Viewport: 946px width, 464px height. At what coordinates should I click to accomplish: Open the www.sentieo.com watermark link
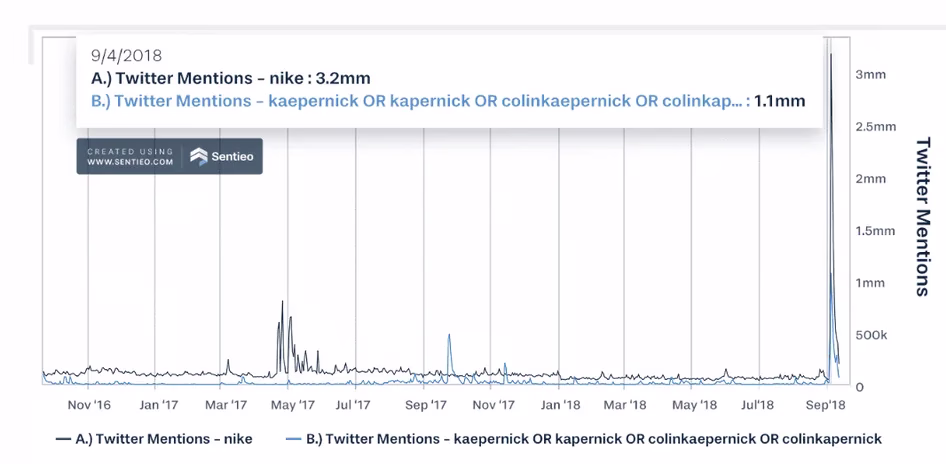point(130,162)
